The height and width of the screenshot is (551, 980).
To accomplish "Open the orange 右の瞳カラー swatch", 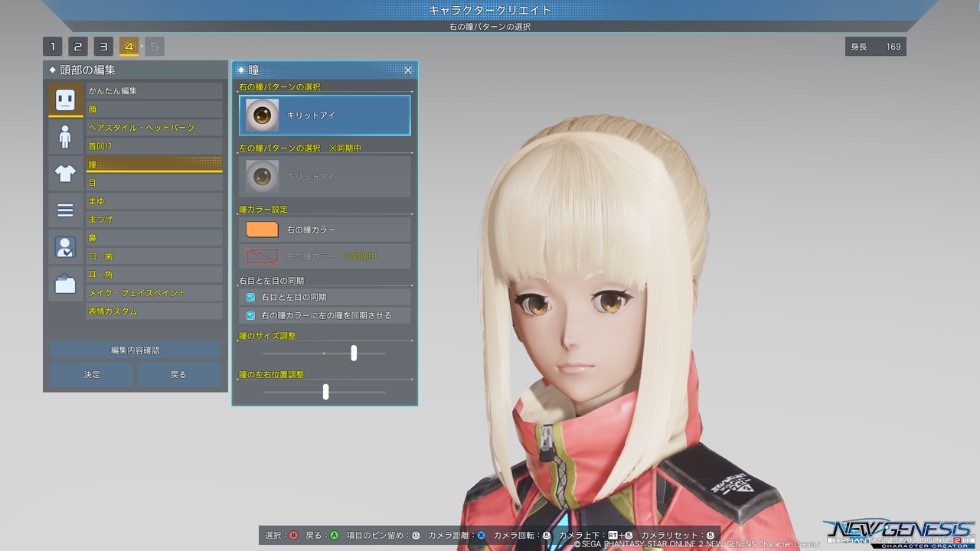I will pyautogui.click(x=262, y=230).
